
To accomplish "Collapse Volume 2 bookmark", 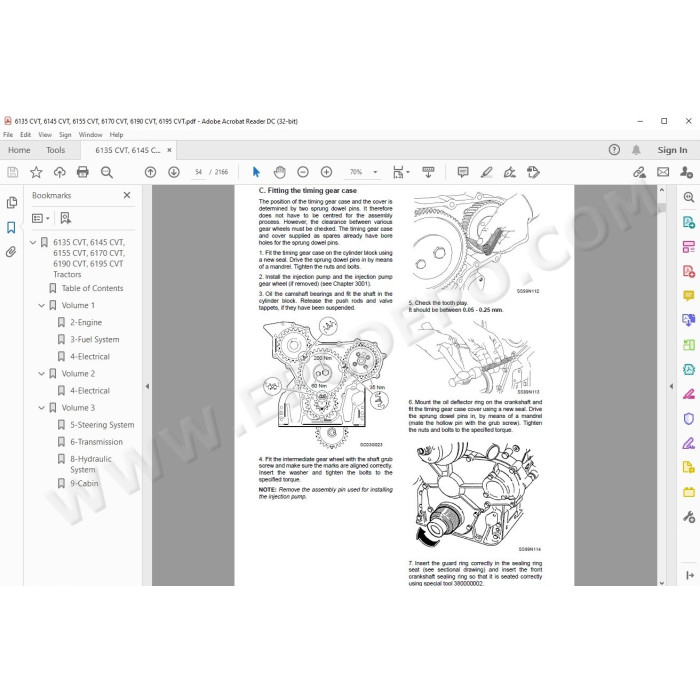I will [x=42, y=374].
